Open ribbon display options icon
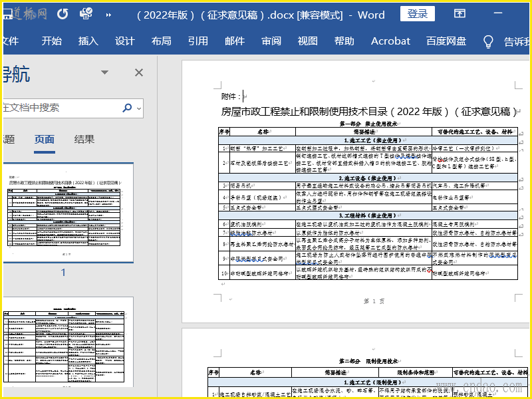Screen dimensions: 532x399 pos(460,13)
